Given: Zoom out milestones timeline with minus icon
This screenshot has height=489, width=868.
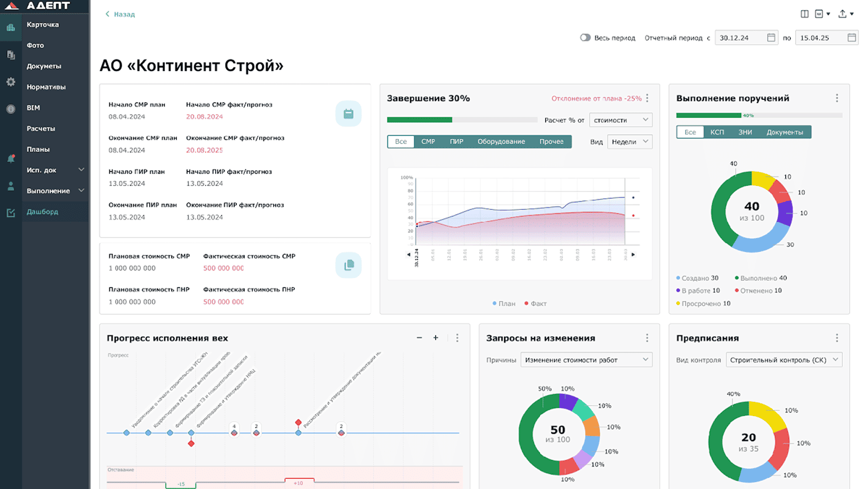Looking at the screenshot, I should (x=419, y=338).
